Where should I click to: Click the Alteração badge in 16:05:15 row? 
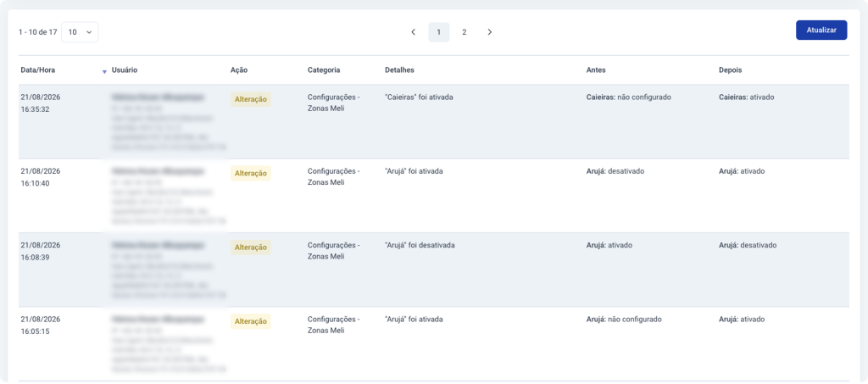tap(251, 321)
